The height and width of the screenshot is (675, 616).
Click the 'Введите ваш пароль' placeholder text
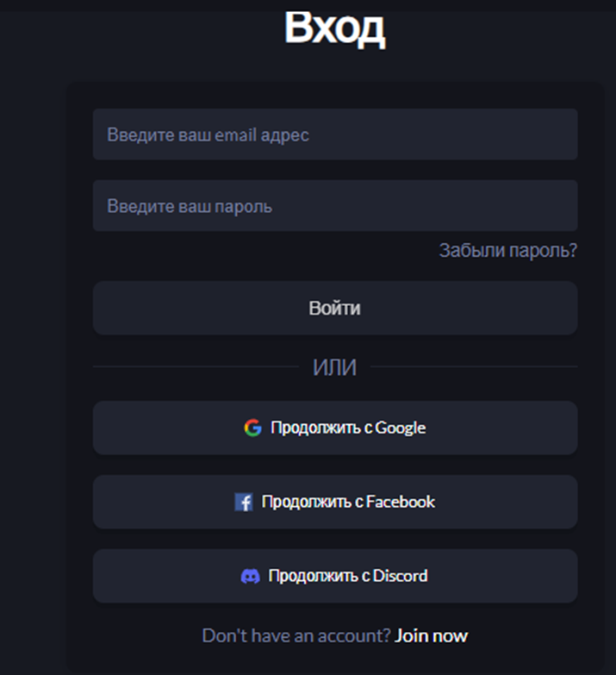point(190,207)
